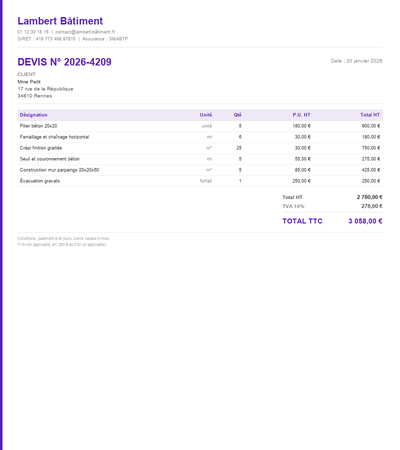Select the Évacuation gravats line
The image size is (400, 450).
point(200,181)
